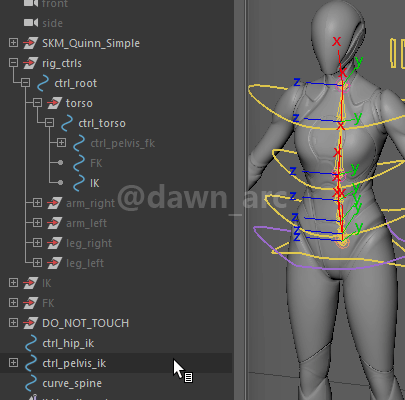The width and height of the screenshot is (405, 400).
Task: Click the leg_right transform icon
Action: (x=55, y=243)
